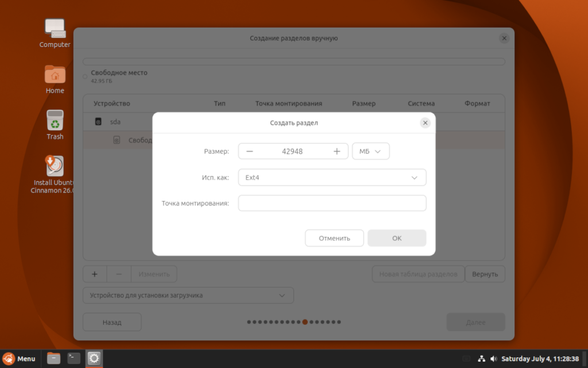Open the Cinnamon Menu button
Screen dimensions: 588x368
19,359
